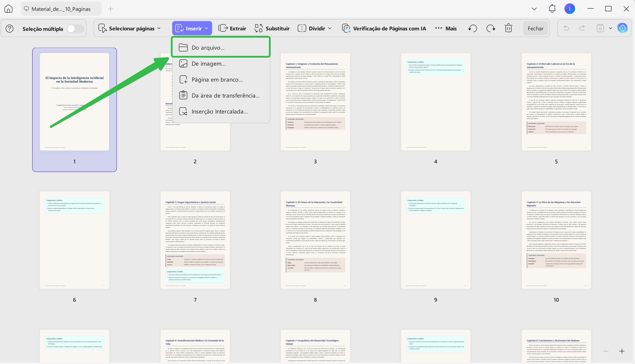Select page 7 thumbnail Capítulo 3
The height and width of the screenshot is (364, 635).
(195, 240)
